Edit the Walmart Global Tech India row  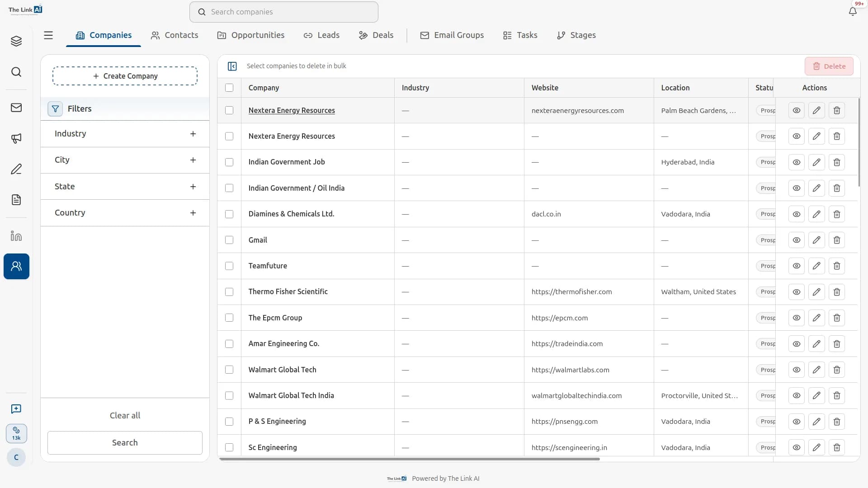point(816,395)
